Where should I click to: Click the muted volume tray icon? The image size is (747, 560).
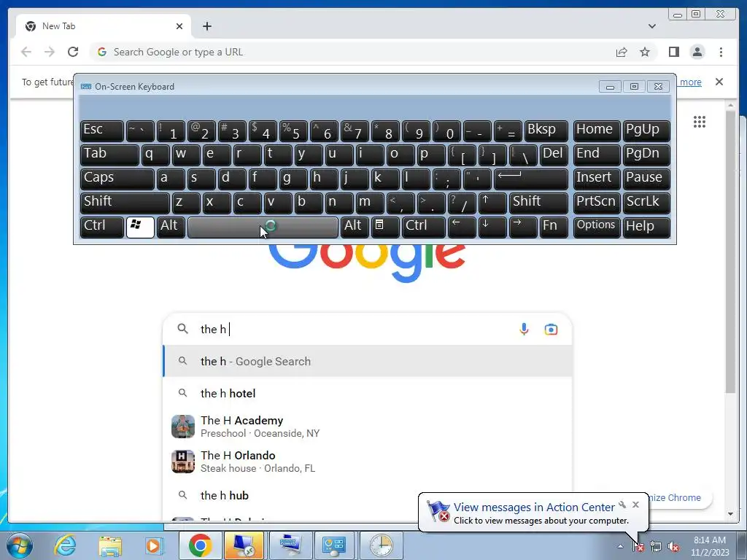[x=673, y=547]
